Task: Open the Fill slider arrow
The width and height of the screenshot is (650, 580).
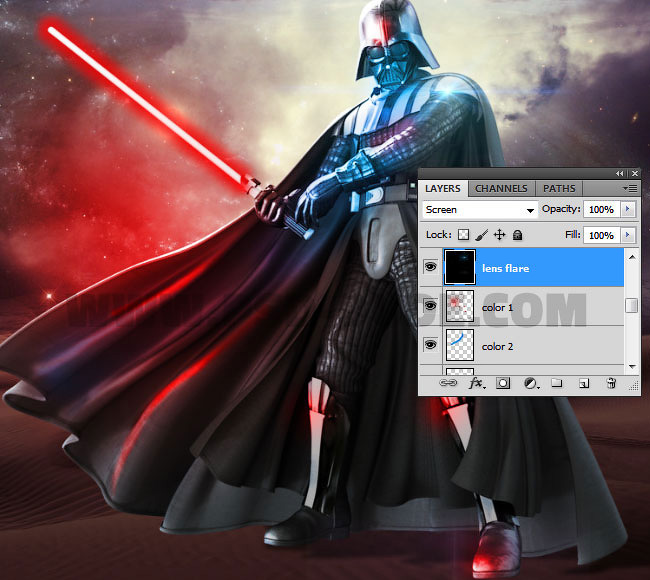Action: (x=628, y=235)
